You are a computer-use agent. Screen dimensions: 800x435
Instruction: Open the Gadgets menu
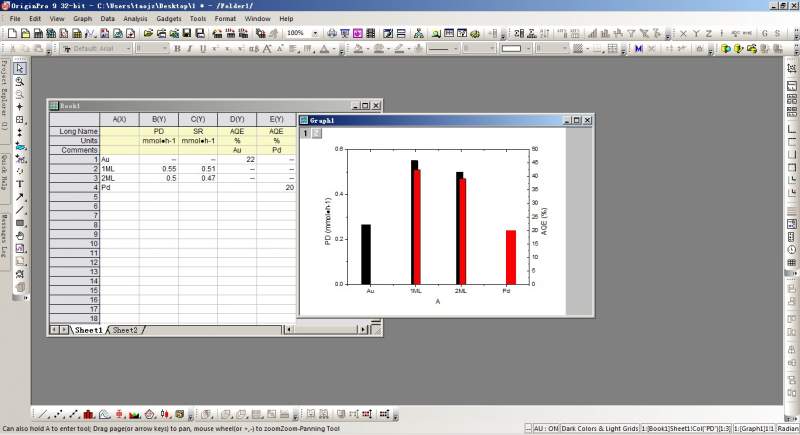click(x=169, y=19)
